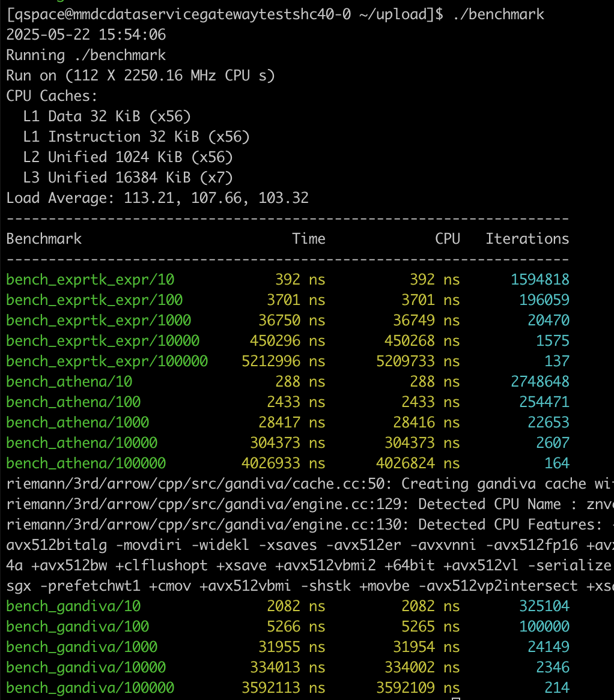Click the 'Iterations' column header
This screenshot has width=614, height=700.
527,239
